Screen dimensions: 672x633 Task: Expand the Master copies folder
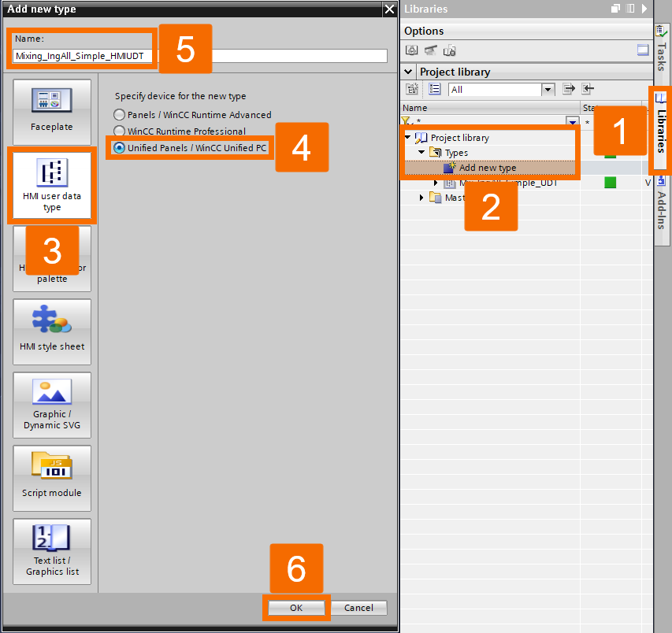point(421,198)
